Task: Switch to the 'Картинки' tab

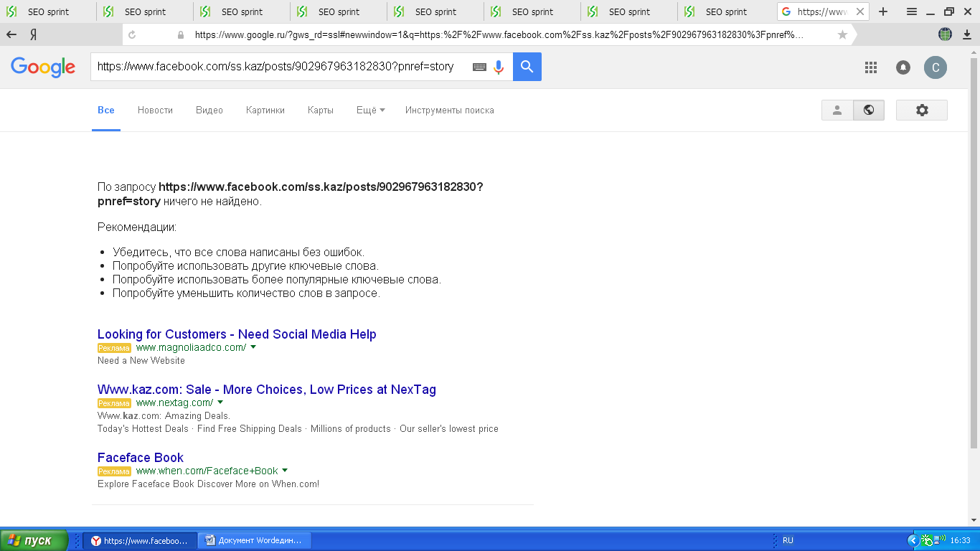Action: [x=265, y=110]
